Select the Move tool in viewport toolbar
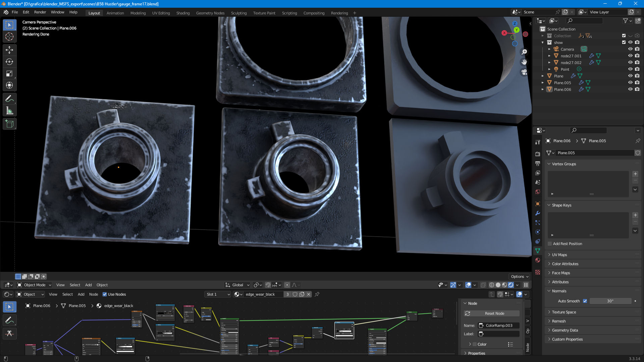644x362 pixels. pos(9,50)
